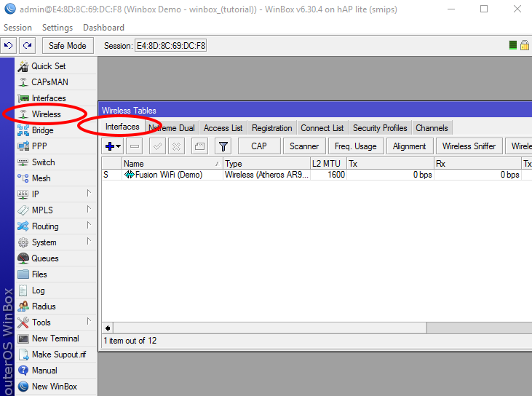Image resolution: width=532 pixels, height=396 pixels.
Task: Click Make Supout.rif item
Action: [56, 355]
